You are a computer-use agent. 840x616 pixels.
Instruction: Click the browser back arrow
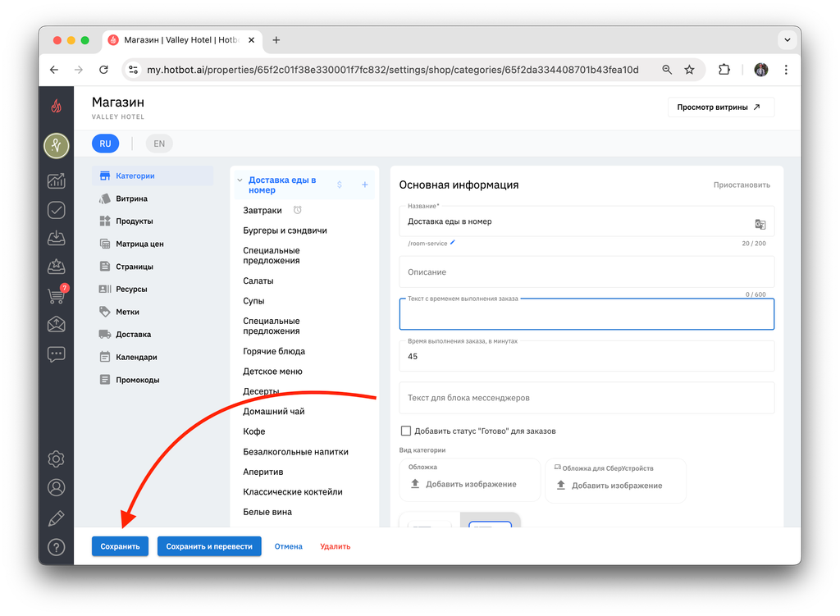pyautogui.click(x=54, y=70)
